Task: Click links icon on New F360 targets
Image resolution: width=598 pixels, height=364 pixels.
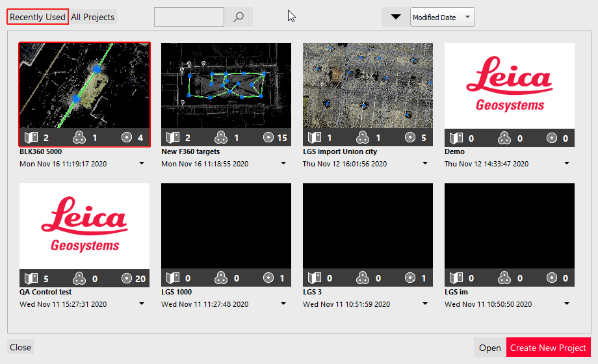Action: coord(220,137)
